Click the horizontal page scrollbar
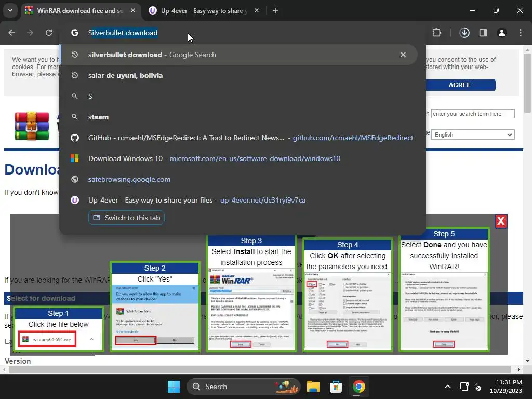The height and width of the screenshot is (399, 532). pos(260,369)
